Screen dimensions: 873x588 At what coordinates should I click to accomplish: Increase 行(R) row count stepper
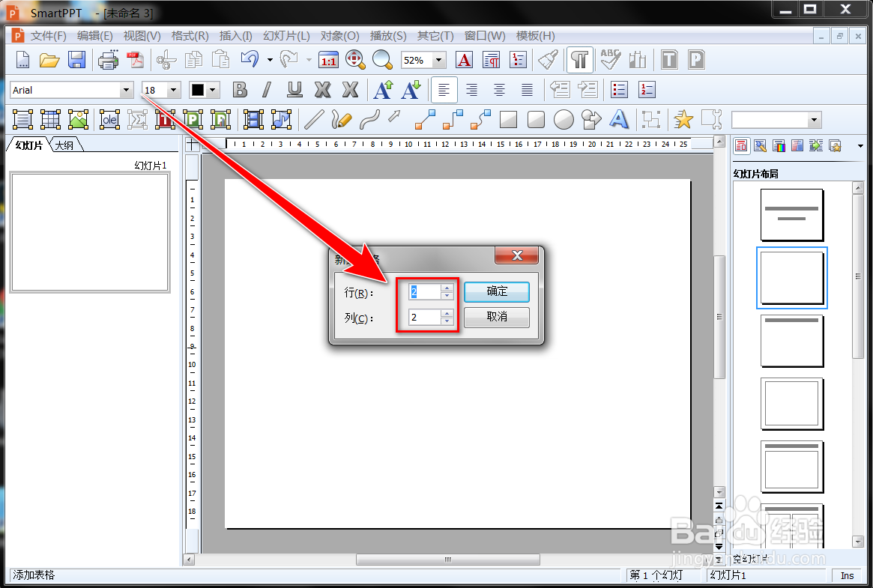point(447,288)
